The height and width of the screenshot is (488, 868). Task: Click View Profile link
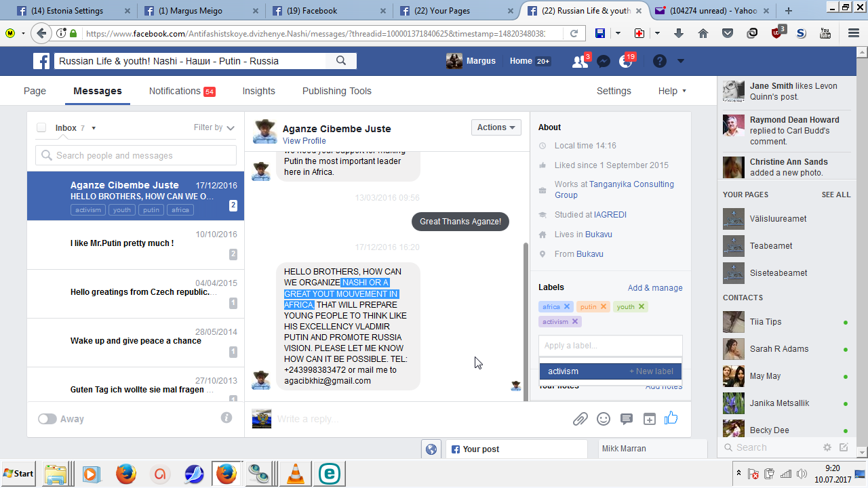tap(304, 141)
